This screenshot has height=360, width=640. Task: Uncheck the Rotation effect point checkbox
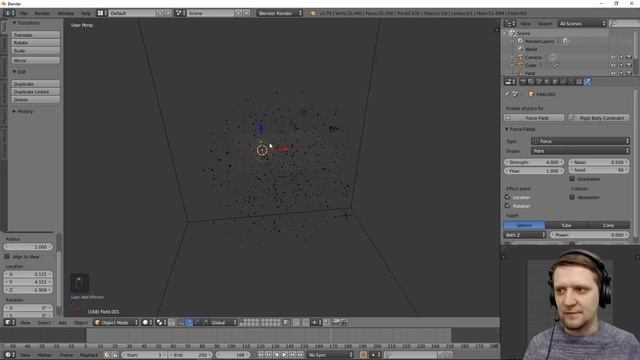[508, 206]
